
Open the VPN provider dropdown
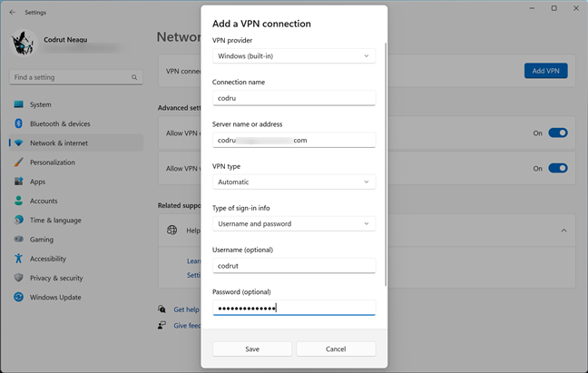294,56
